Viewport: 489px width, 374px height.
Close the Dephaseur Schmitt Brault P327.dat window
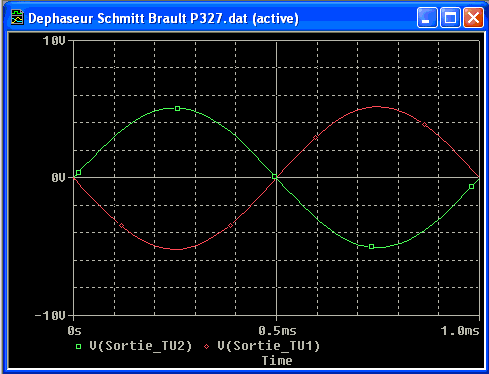click(x=473, y=18)
